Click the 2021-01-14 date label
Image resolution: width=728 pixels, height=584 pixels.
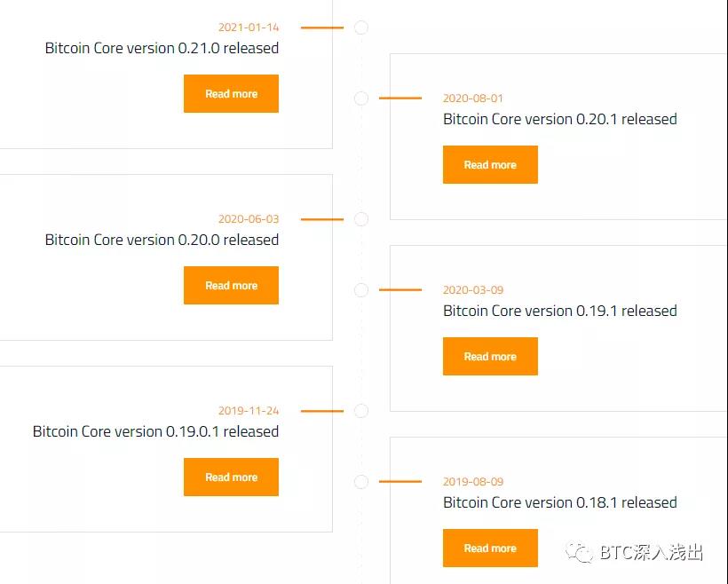coord(249,28)
